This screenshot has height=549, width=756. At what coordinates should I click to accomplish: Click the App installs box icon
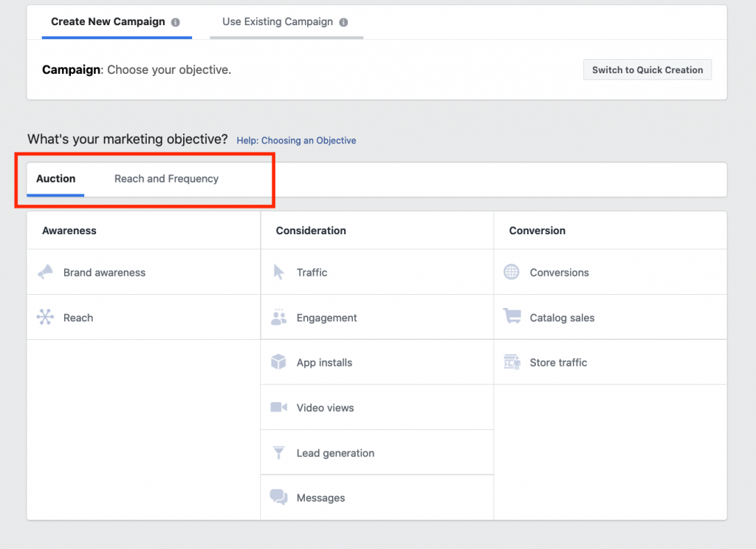pyautogui.click(x=278, y=362)
